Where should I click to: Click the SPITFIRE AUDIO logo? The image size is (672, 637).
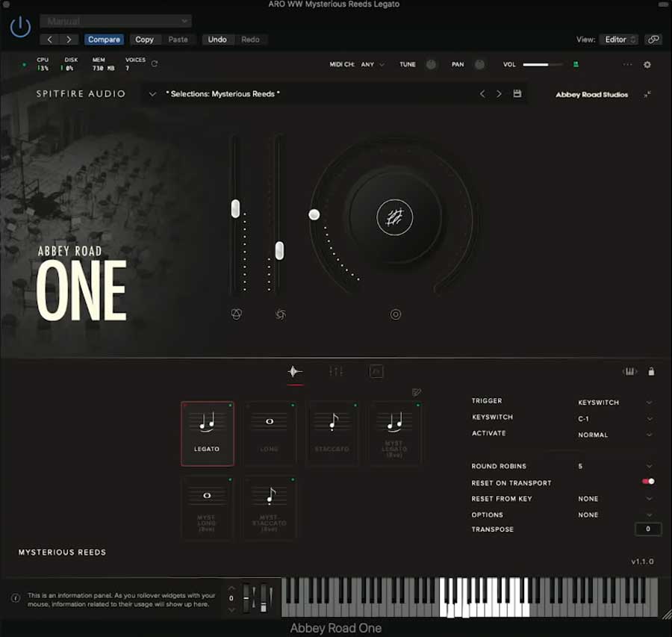[x=81, y=94]
